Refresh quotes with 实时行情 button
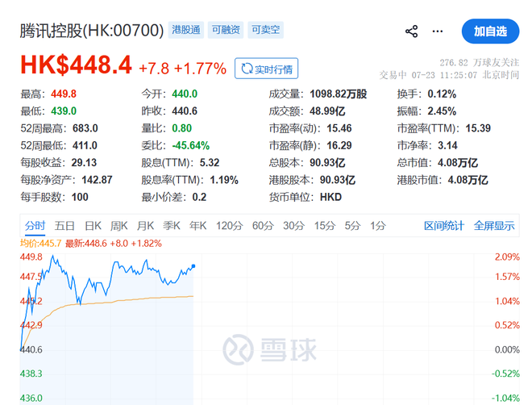532x405 pixels. click(x=266, y=69)
